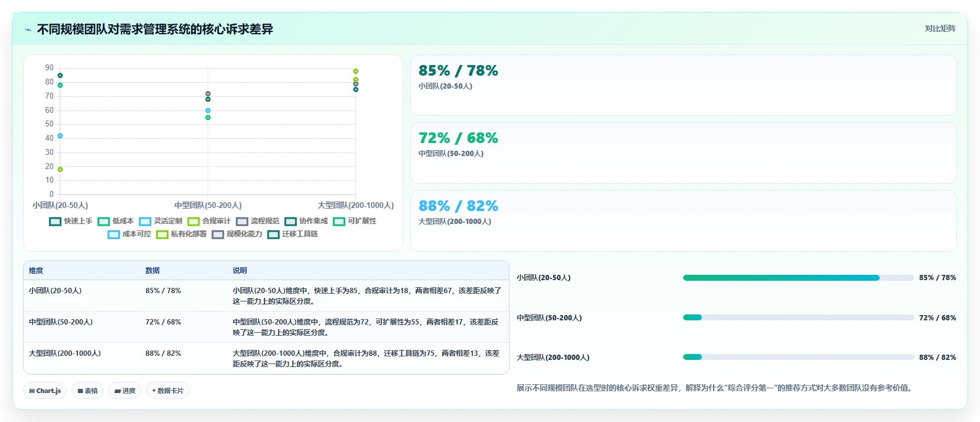Toggle the 协作集成 legend entry

coord(306,221)
